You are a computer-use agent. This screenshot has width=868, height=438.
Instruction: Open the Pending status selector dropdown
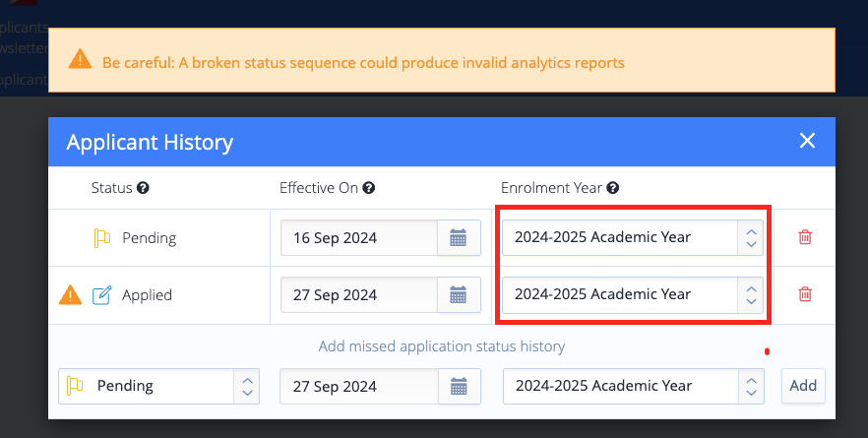[158, 386]
